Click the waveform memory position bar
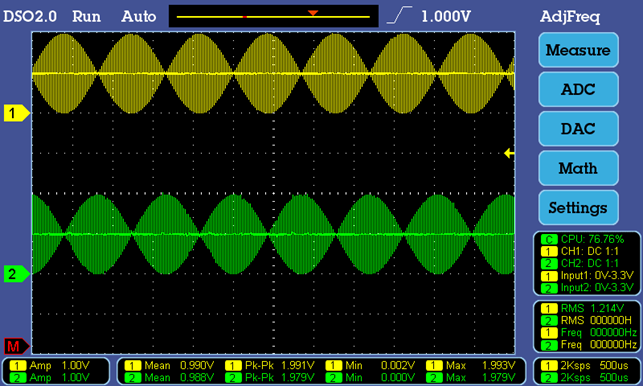The width and height of the screenshot is (643, 386). [x=274, y=16]
